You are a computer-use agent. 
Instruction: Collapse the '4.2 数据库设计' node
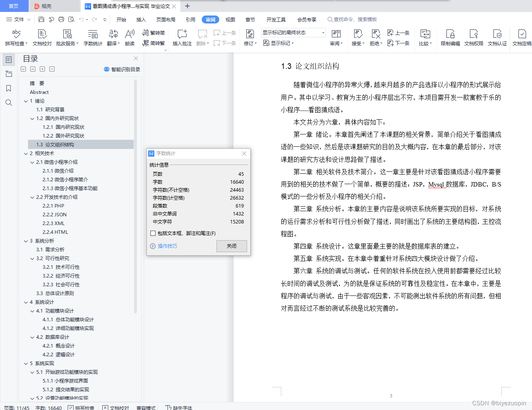coord(32,337)
